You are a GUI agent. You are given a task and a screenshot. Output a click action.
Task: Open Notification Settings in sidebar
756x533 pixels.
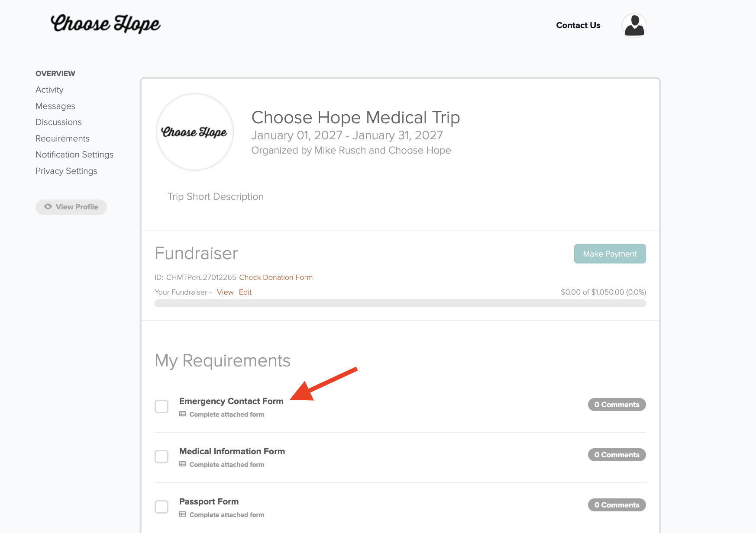tap(74, 154)
